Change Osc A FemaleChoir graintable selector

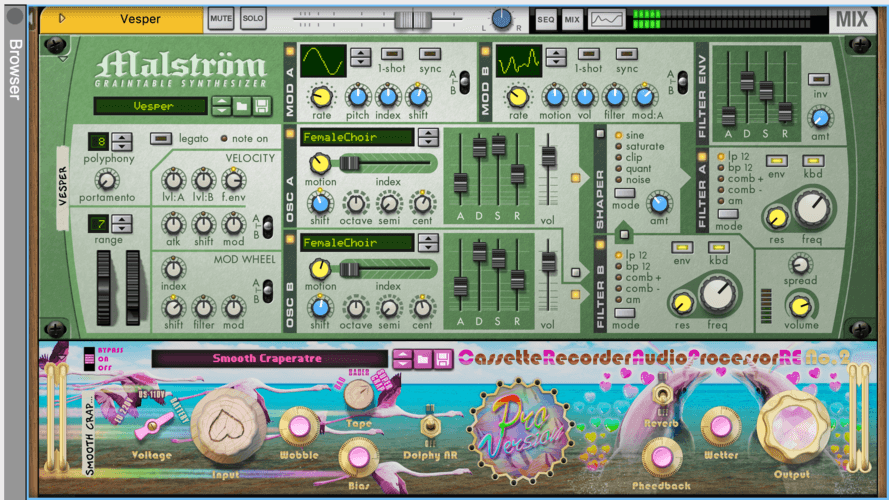tap(428, 137)
